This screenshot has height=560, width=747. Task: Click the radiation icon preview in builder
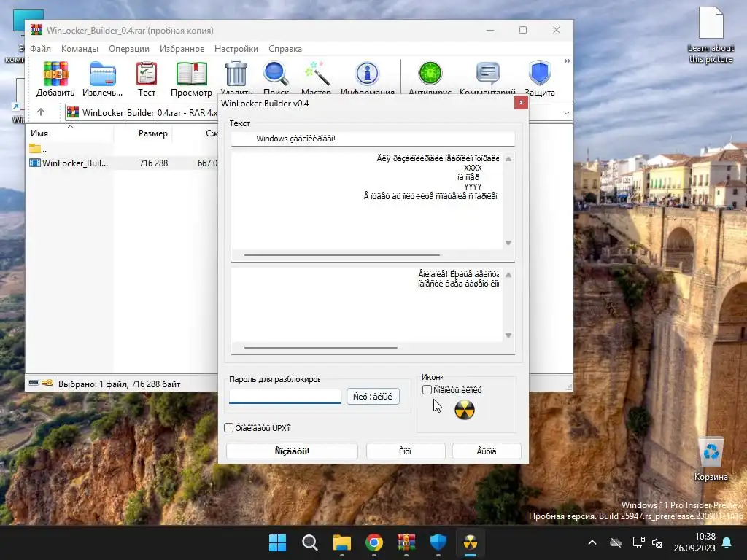pos(465,410)
